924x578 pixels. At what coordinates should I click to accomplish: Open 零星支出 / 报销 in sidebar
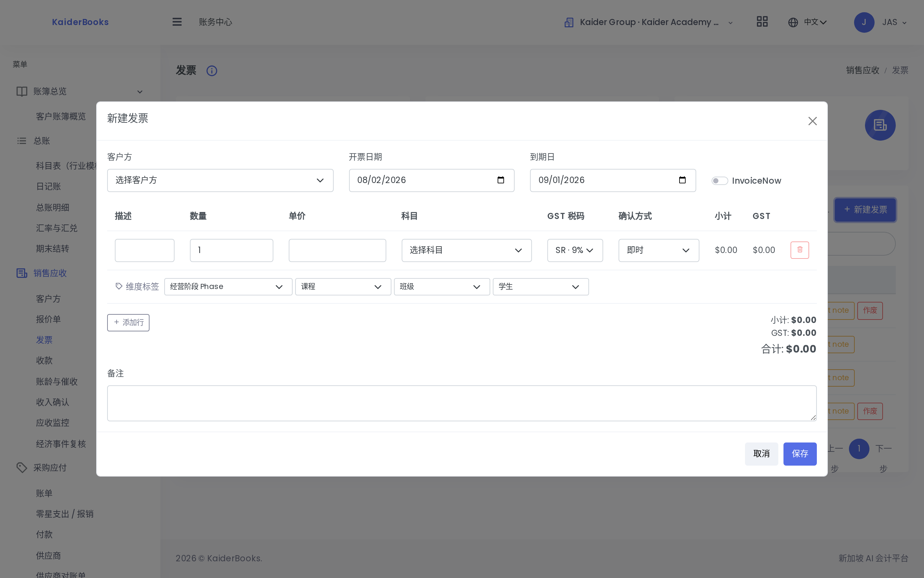tap(65, 514)
